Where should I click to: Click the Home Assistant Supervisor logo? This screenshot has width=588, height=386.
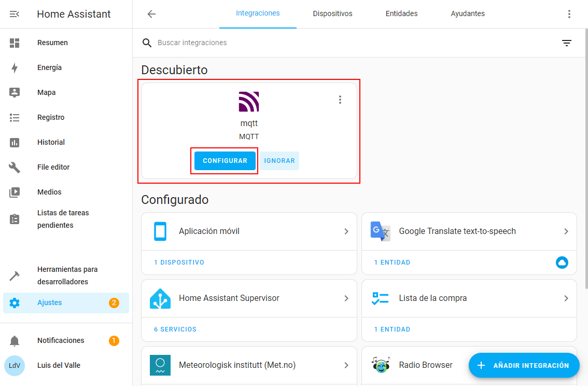click(160, 298)
